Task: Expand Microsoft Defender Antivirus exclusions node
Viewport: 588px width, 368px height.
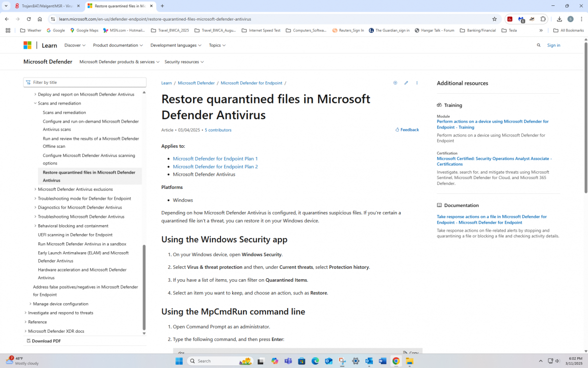Action: pos(35,189)
